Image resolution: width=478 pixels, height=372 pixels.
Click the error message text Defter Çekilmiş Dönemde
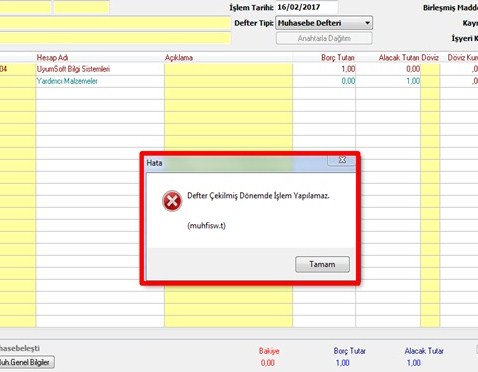tap(258, 196)
